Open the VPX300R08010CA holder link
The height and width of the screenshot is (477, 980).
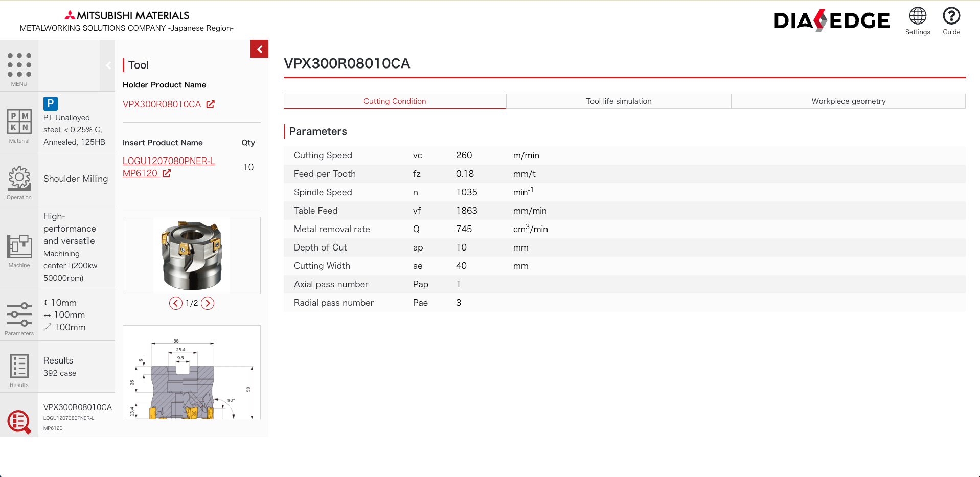(162, 104)
